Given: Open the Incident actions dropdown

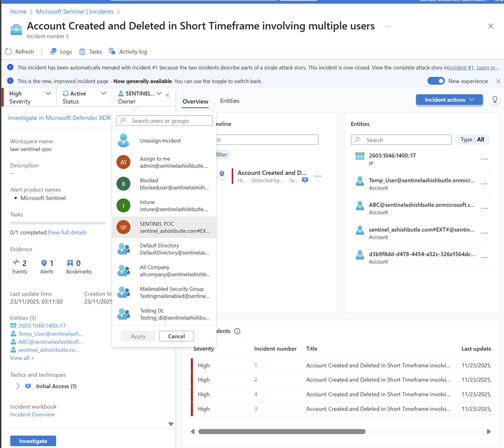Looking at the screenshot, I should pos(449,100).
